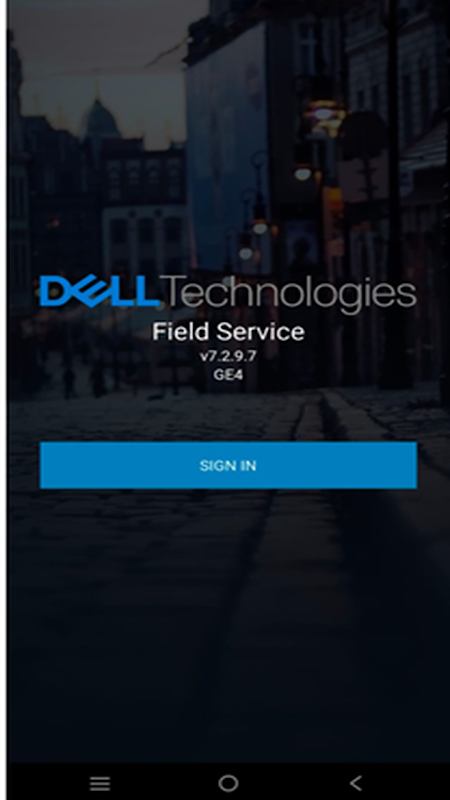This screenshot has height=800, width=450.
Task: Click the letter D of DELL logo
Action: (55, 291)
